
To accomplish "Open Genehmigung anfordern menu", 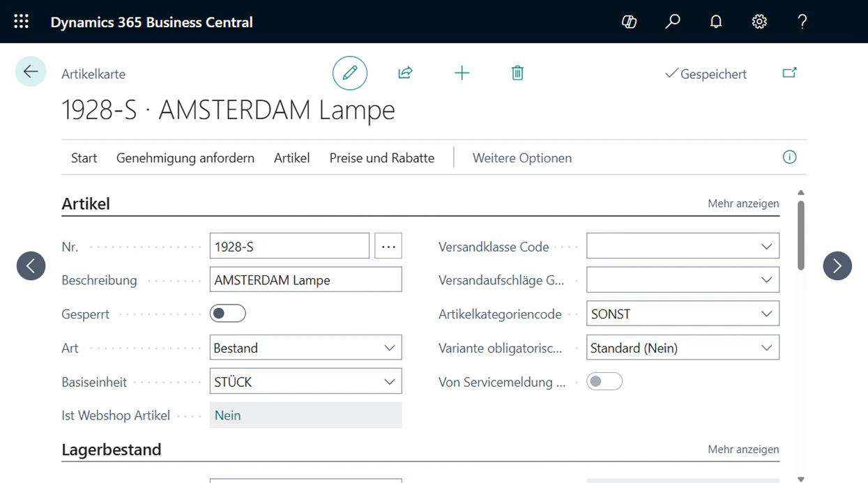I will tap(185, 158).
